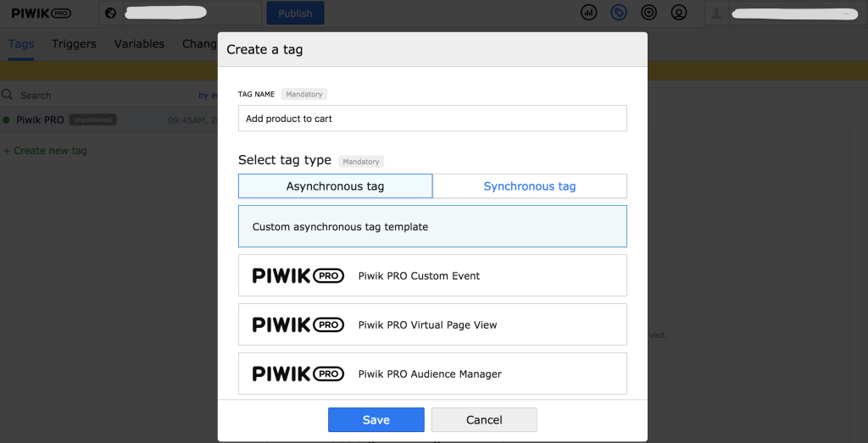Switch to the Variables tab
This screenshot has width=868, height=443.
[139, 44]
